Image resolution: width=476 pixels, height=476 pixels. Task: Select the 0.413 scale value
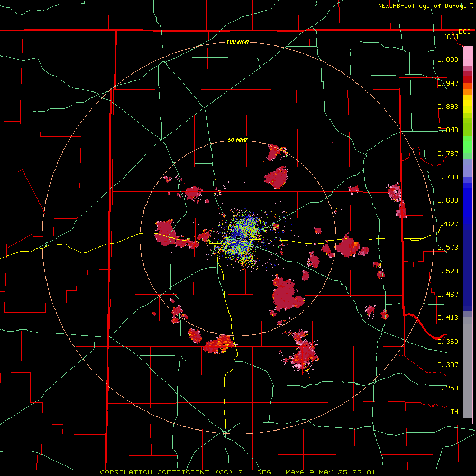448,318
